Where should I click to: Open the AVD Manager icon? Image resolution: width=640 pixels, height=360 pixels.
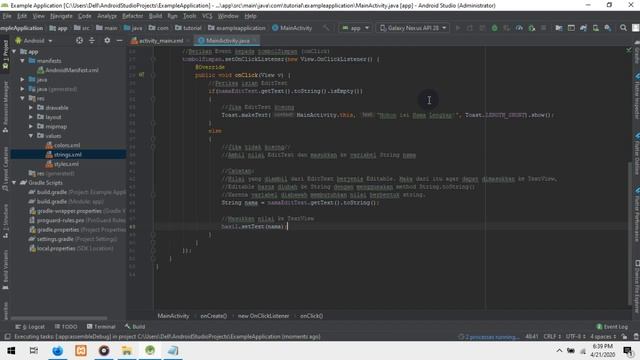(x=596, y=28)
